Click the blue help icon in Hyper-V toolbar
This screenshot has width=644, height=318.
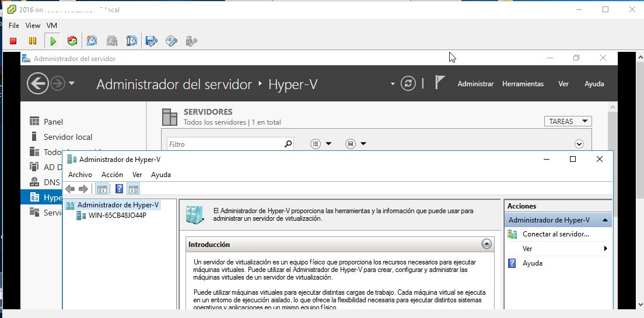tap(119, 189)
